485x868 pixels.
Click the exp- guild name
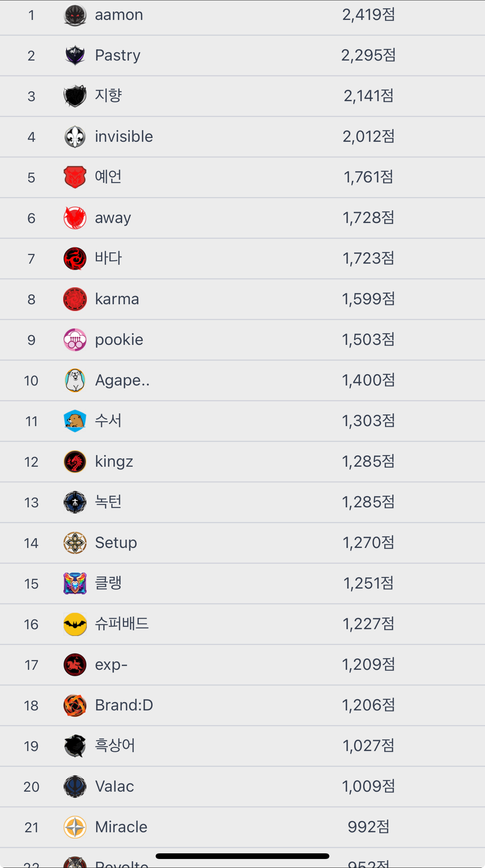click(x=111, y=665)
